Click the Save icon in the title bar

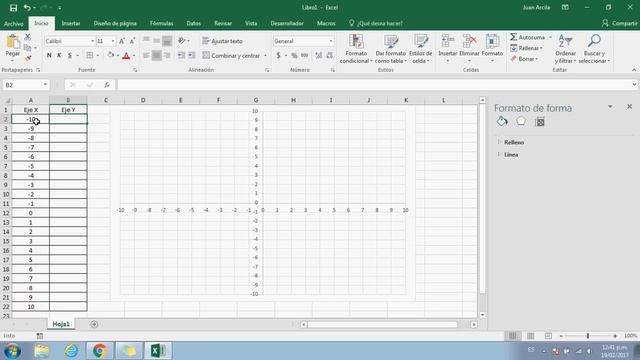[x=13, y=8]
